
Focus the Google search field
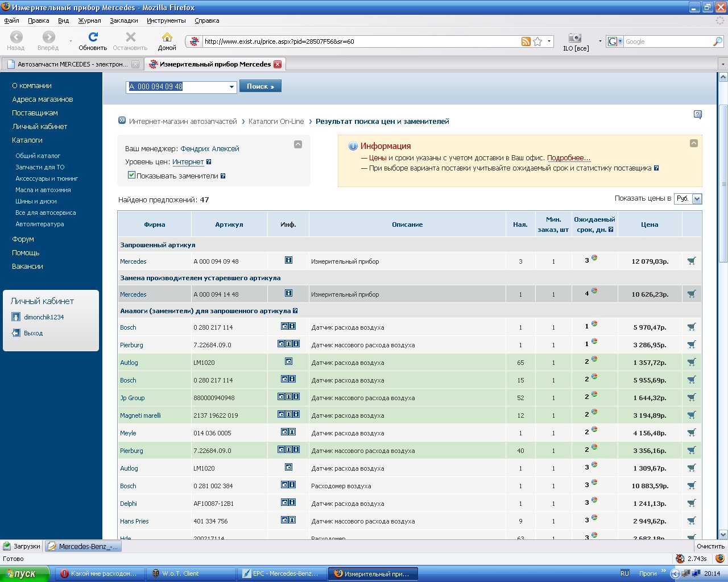pos(668,41)
